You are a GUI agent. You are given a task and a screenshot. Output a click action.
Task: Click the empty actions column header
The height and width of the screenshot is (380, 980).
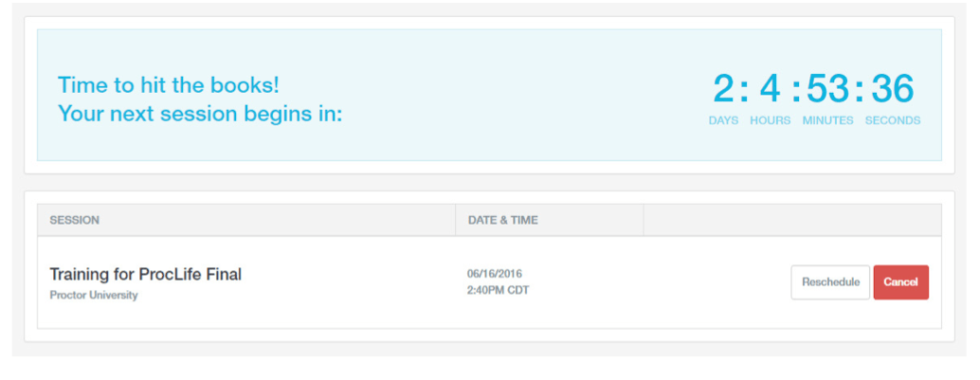click(792, 220)
